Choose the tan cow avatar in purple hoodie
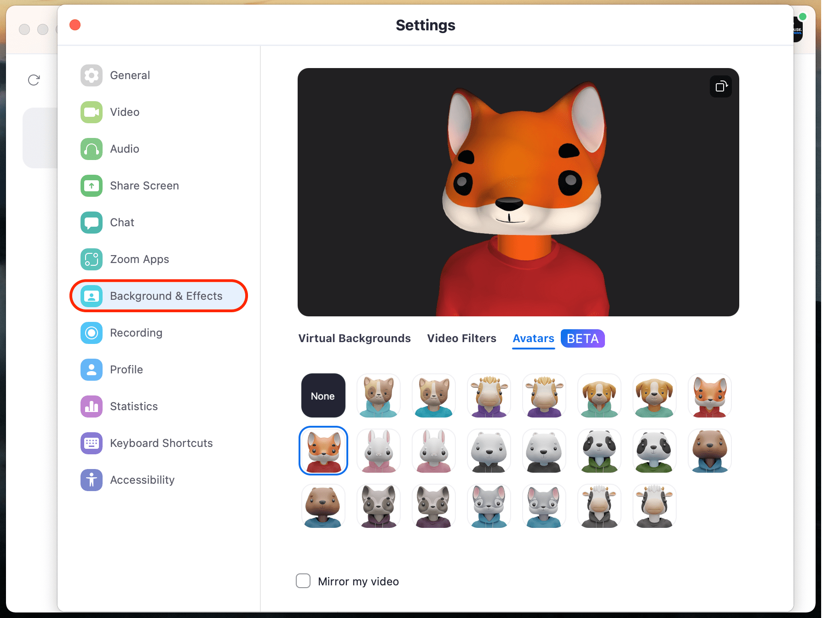 [x=489, y=395]
